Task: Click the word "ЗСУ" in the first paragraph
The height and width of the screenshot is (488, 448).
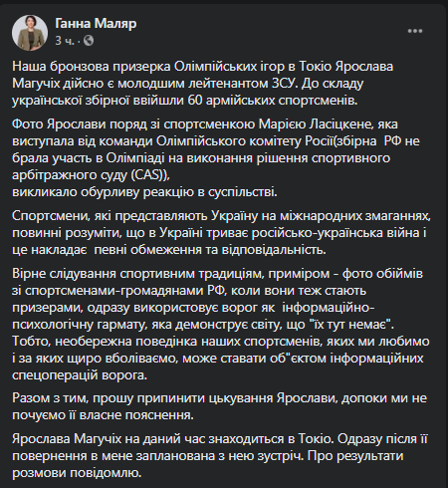Action: 282,83
